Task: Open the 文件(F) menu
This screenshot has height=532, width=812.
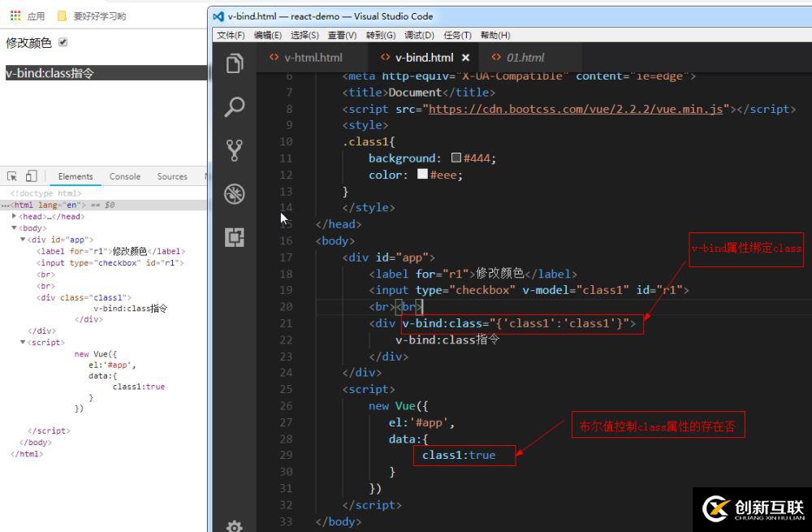Action: 231,35
